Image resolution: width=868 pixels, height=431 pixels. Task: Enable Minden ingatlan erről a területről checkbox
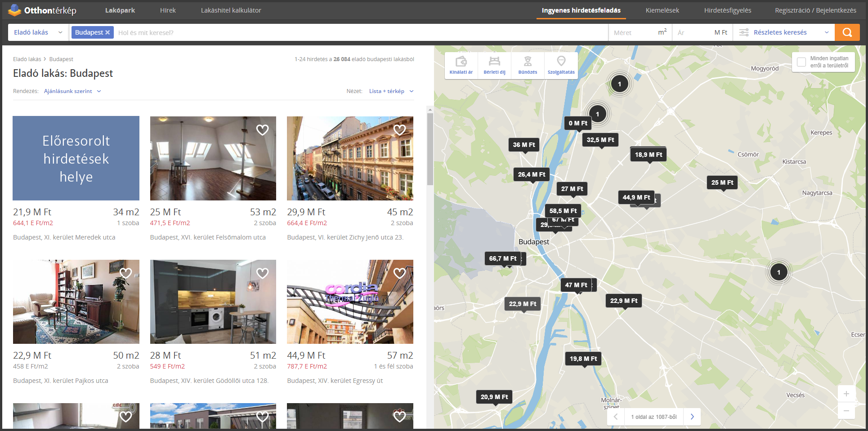pos(801,62)
